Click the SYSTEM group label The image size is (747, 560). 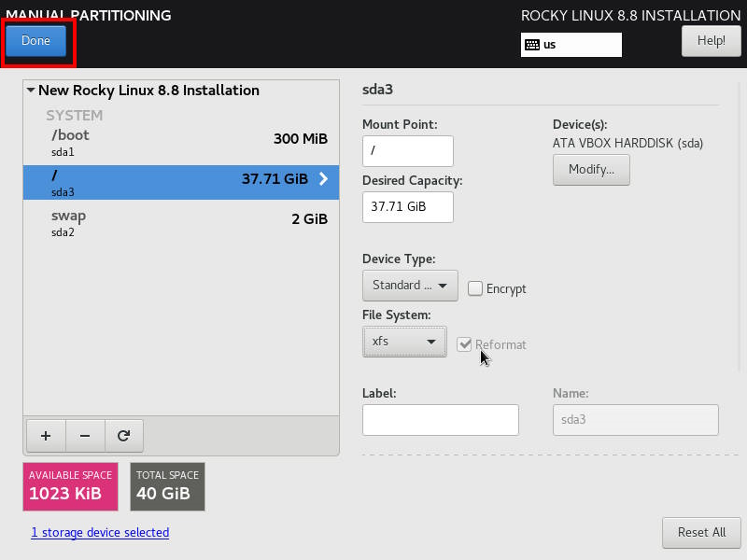click(75, 115)
